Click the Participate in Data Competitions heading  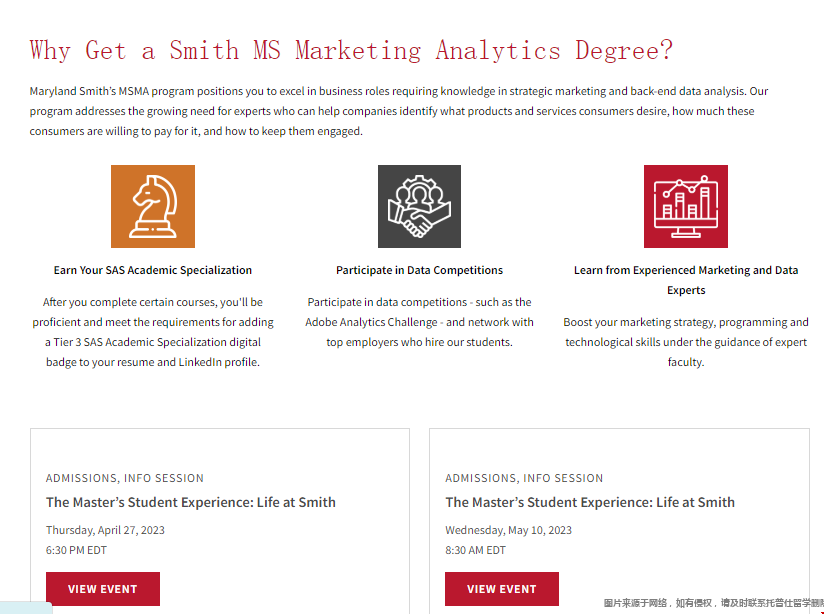click(x=419, y=270)
